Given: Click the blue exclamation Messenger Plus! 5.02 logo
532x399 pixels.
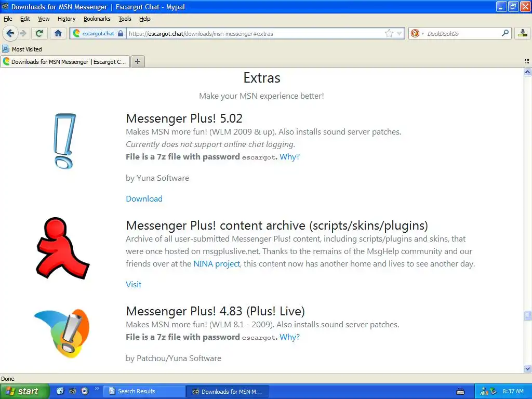Looking at the screenshot, I should pos(64,141).
